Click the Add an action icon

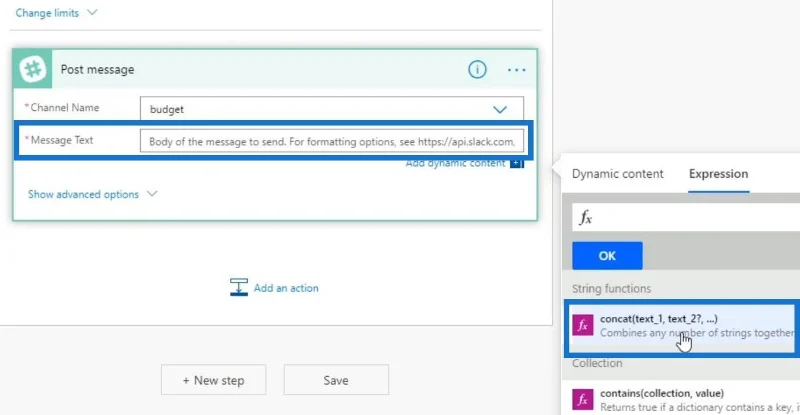point(238,287)
